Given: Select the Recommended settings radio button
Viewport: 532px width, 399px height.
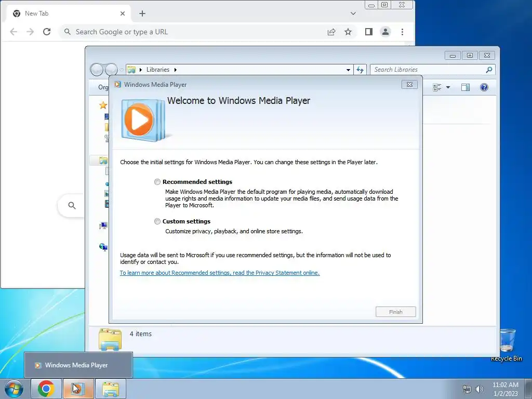Looking at the screenshot, I should pos(157,182).
